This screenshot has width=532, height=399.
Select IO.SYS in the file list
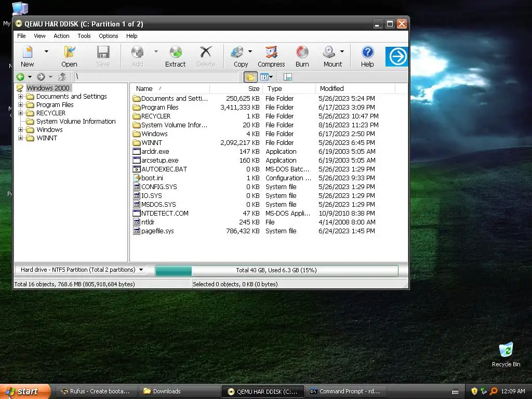pos(151,196)
